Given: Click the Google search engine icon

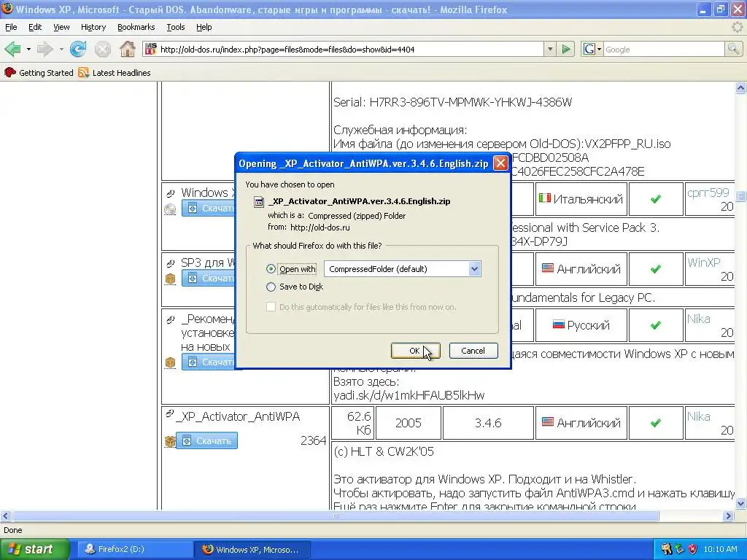Looking at the screenshot, I should tap(589, 49).
